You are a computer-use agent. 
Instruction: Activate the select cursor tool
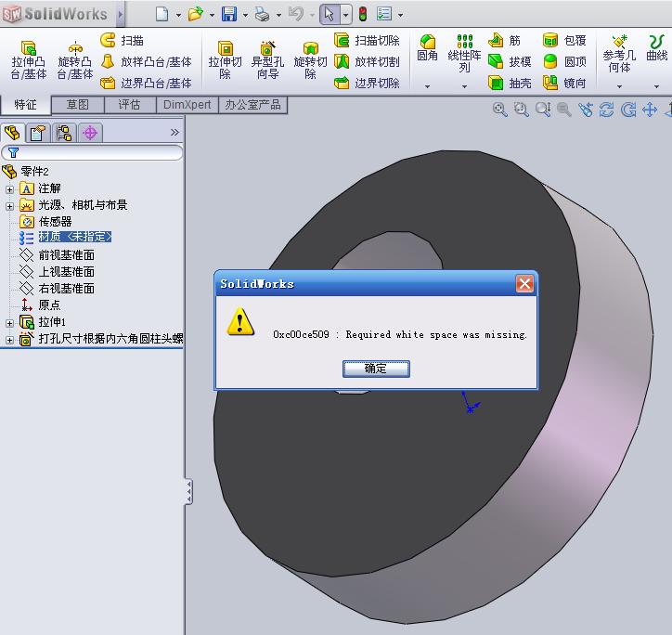tap(330, 14)
